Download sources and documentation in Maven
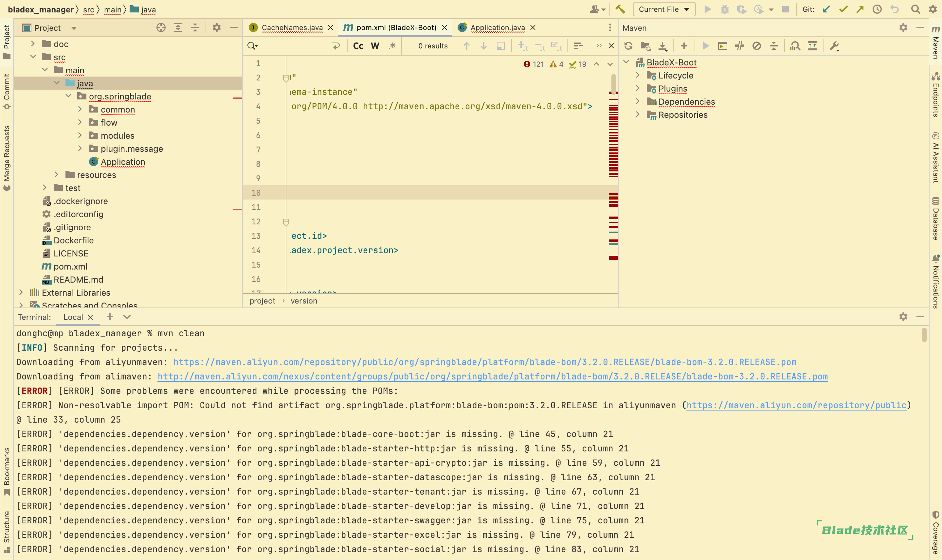 pos(662,46)
